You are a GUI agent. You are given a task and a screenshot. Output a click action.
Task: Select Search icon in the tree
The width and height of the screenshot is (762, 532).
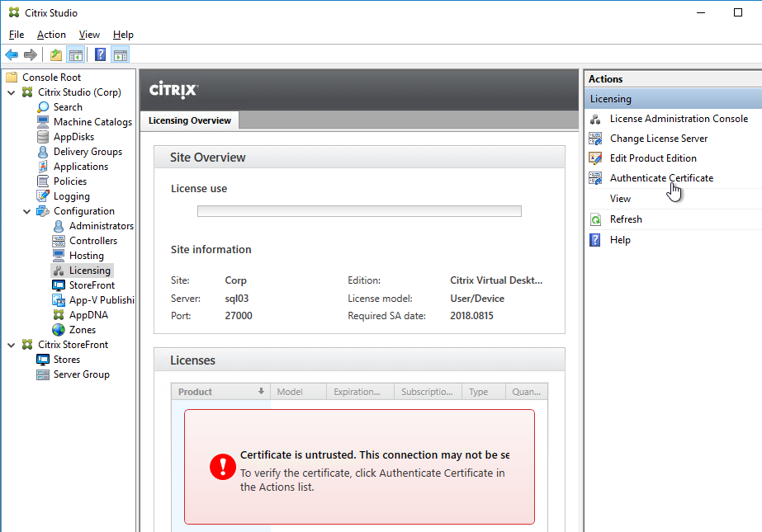click(x=43, y=106)
